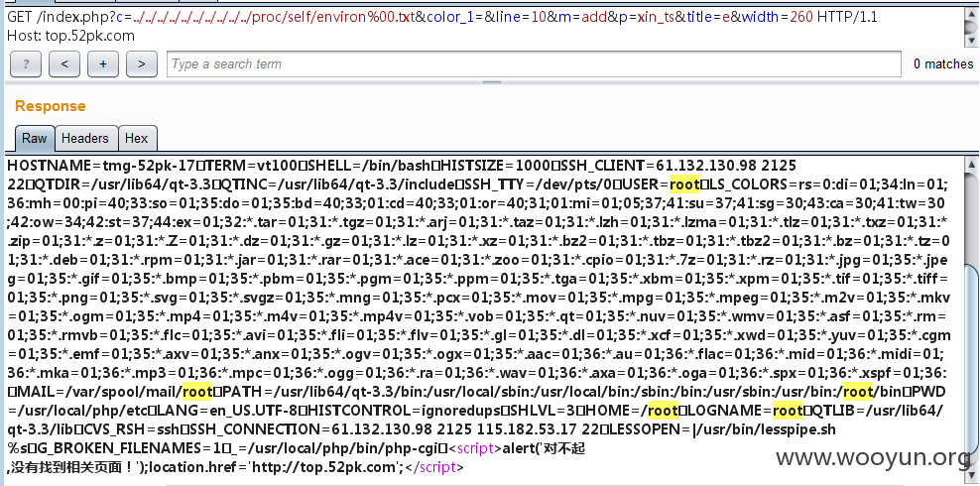Click the plus search options button
The image size is (980, 486).
(x=103, y=63)
